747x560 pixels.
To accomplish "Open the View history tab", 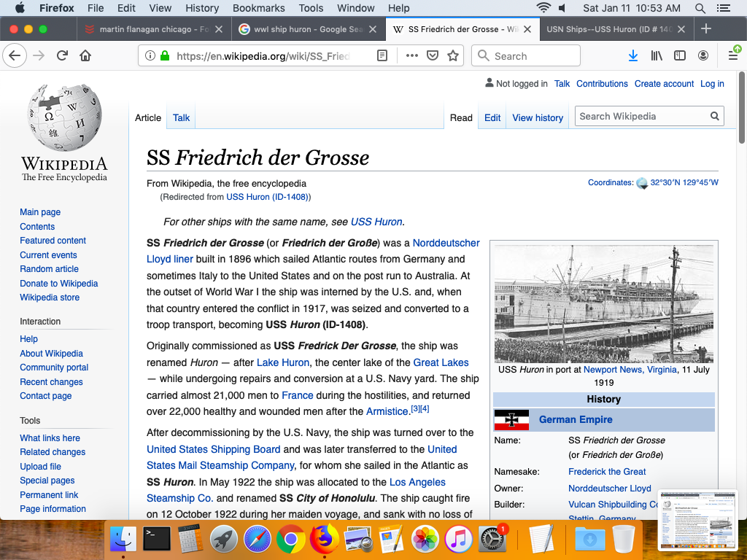I will 538,117.
